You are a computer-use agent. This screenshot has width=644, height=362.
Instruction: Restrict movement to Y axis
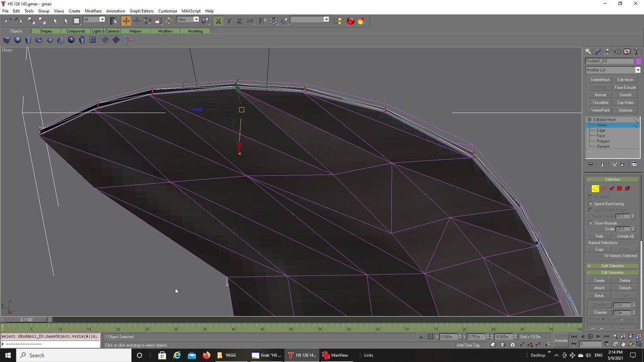(x=229, y=21)
